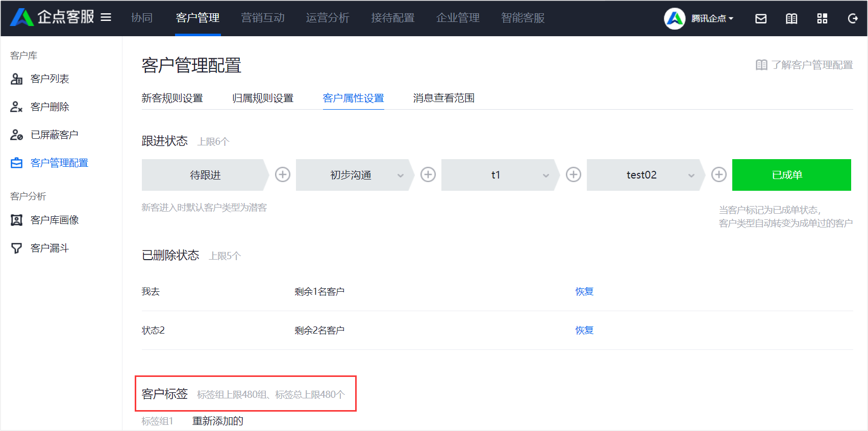Viewport: 868px width, 431px height.
Task: Click the 已屏蔽客户 sidebar icon
Action: click(x=17, y=135)
